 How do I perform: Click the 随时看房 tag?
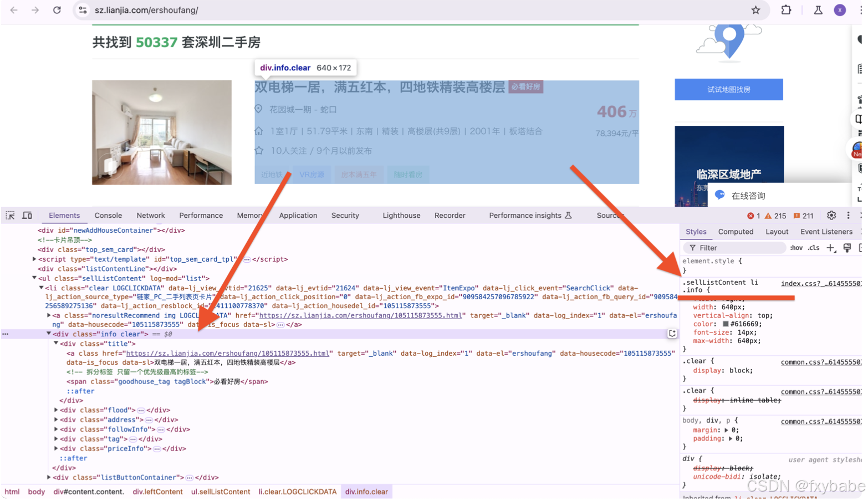click(x=408, y=175)
